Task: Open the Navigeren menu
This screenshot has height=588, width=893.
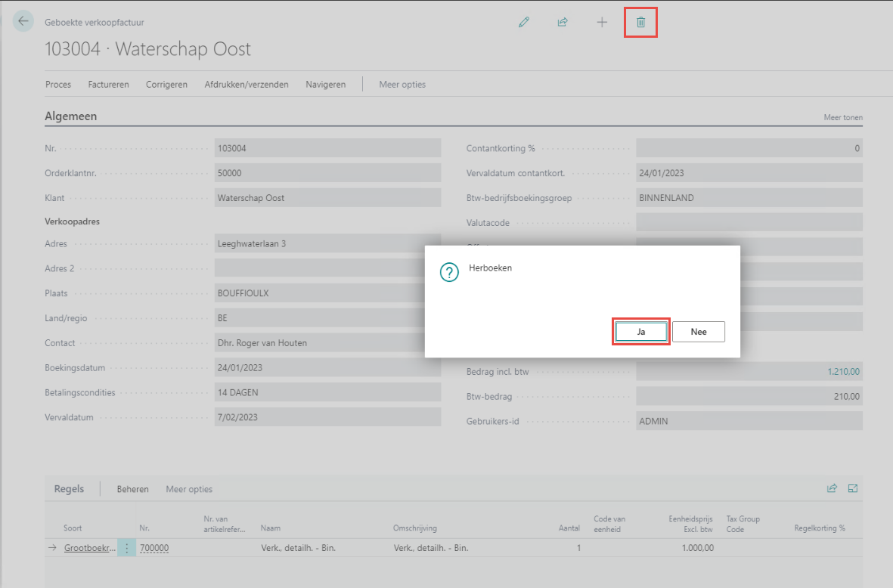Action: (325, 85)
